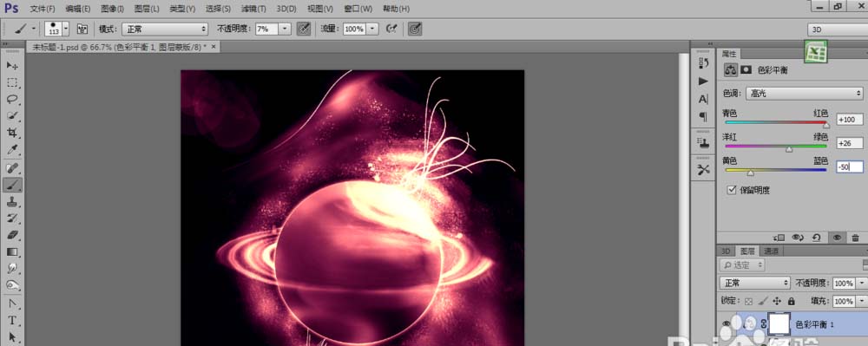Viewport: 868px width, 346px height.
Task: Open the Clone Source panel icon
Action: [x=704, y=143]
